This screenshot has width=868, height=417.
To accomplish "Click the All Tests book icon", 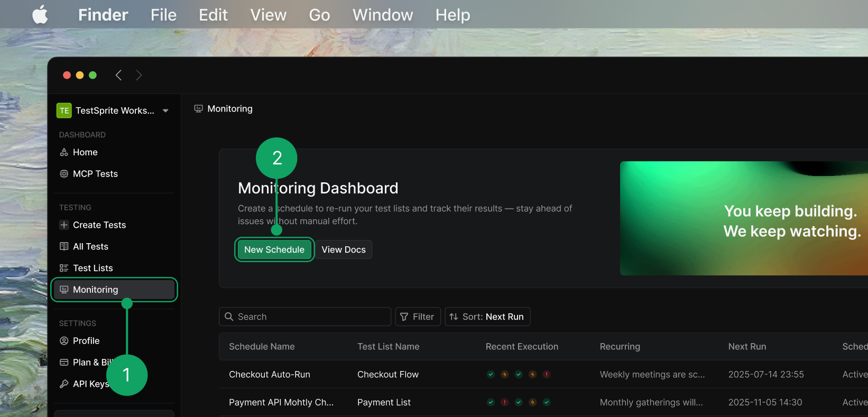I will coord(64,247).
